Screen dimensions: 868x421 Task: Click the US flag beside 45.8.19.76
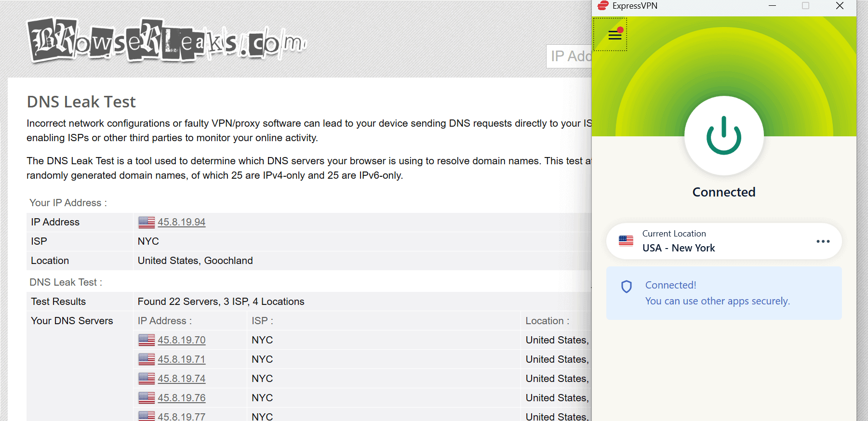tap(147, 398)
